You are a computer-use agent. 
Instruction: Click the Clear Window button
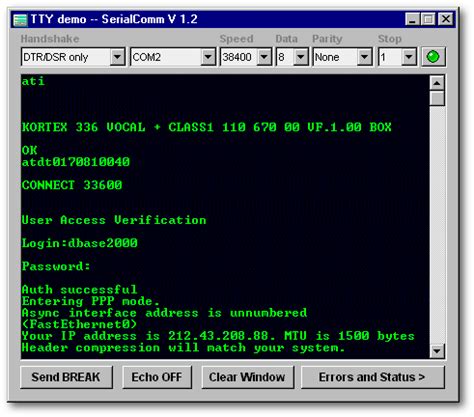tap(247, 377)
